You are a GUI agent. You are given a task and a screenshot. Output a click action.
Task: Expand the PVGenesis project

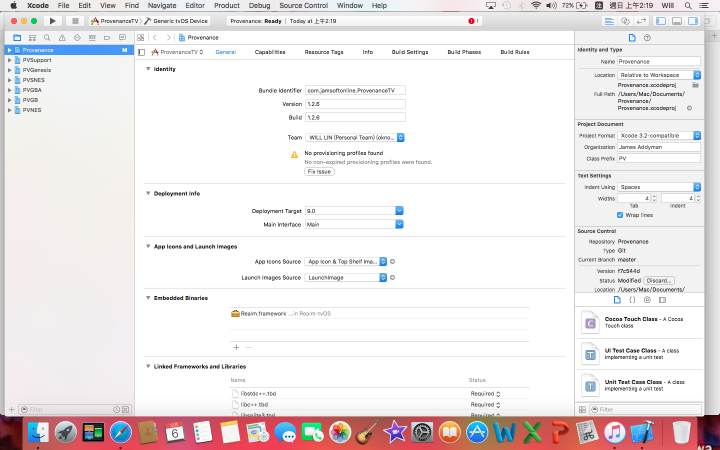pos(10,70)
